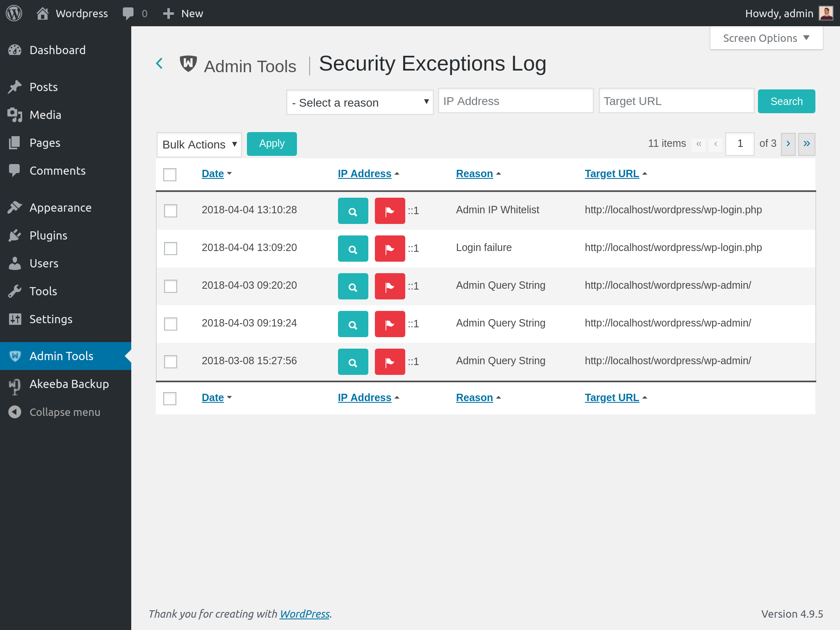Focus the Target URL filter field
The height and width of the screenshot is (630, 840).
pyautogui.click(x=676, y=101)
